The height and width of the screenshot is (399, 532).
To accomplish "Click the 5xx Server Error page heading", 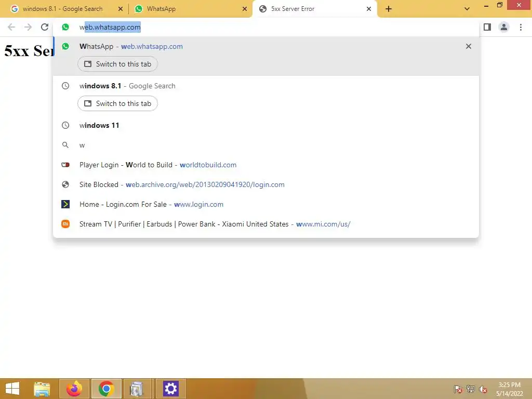I will pos(29,51).
